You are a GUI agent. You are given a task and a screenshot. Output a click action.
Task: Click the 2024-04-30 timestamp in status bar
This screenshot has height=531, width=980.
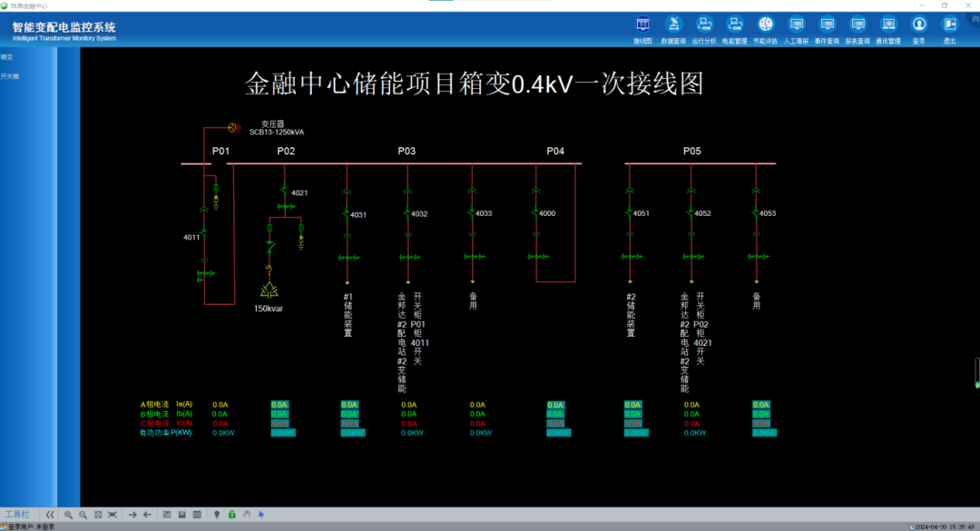coord(944,527)
